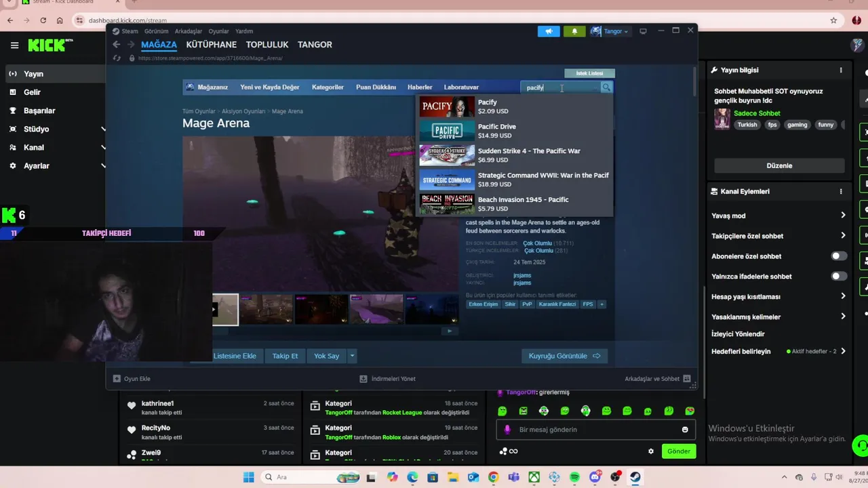The width and height of the screenshot is (868, 488).
Task: Click Sihir tag on Mage Arena
Action: click(x=510, y=304)
